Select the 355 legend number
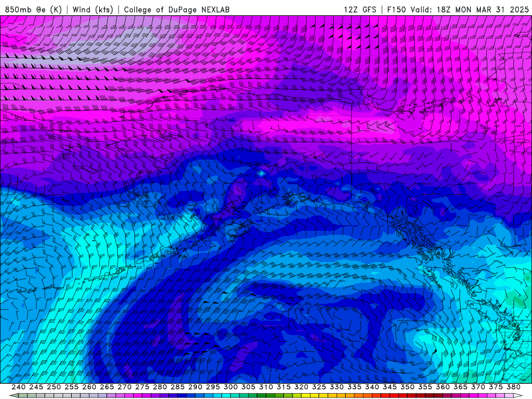Image resolution: width=532 pixels, height=399 pixels. (x=425, y=387)
